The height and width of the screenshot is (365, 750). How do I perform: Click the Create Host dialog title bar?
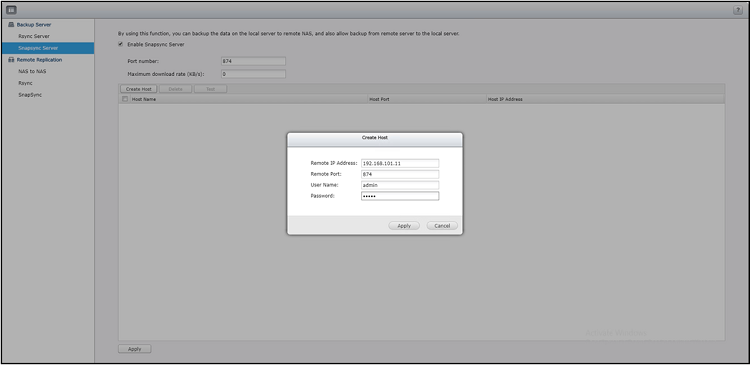click(375, 139)
